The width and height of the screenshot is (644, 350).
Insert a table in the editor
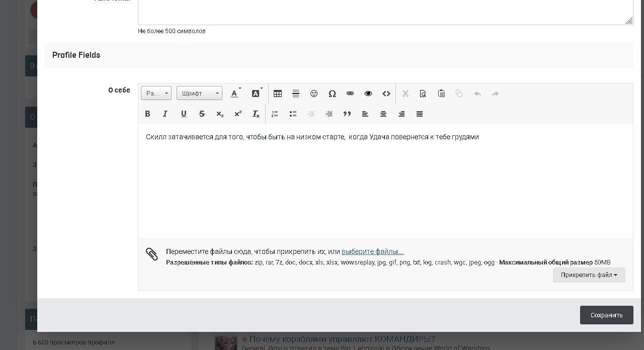tap(278, 94)
